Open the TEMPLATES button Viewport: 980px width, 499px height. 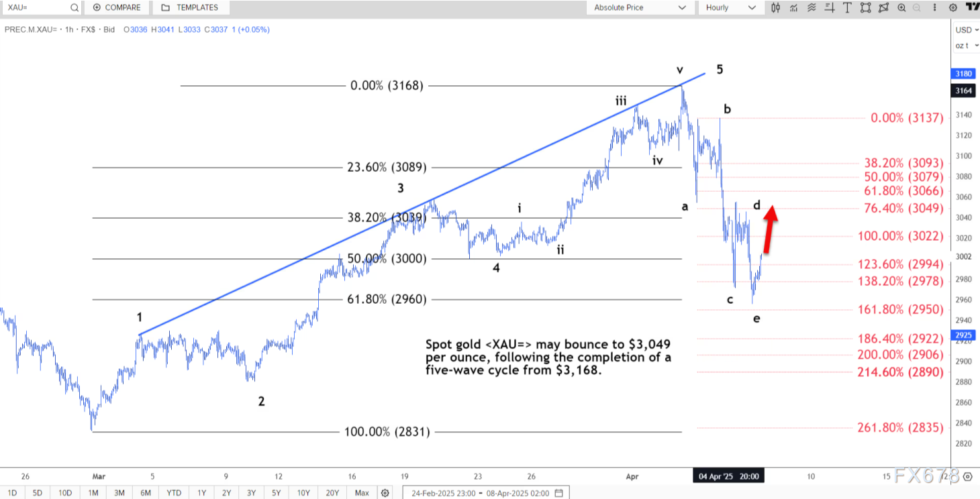(190, 7)
